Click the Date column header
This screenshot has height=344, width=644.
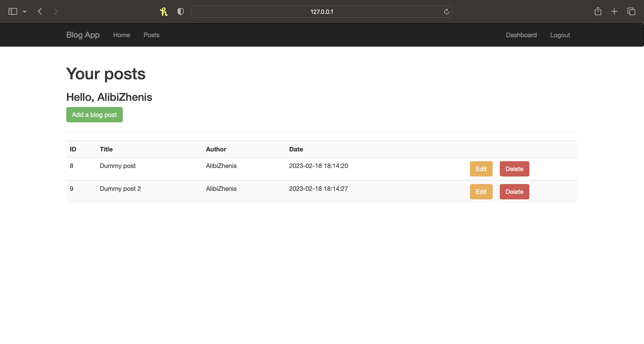point(296,149)
